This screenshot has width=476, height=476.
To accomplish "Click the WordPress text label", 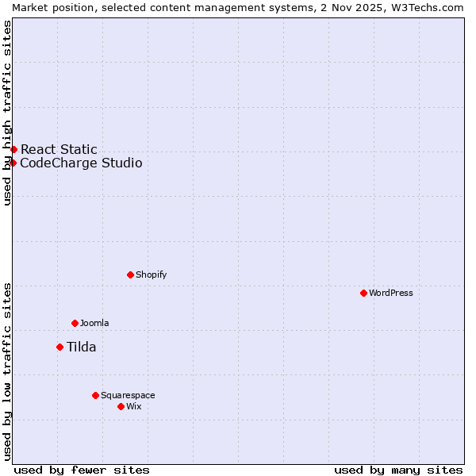I will tap(390, 293).
